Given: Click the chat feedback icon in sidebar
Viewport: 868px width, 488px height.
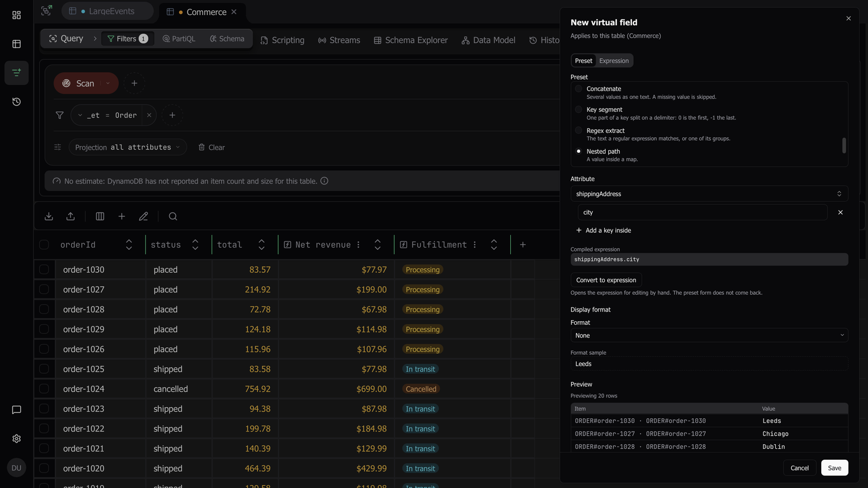Looking at the screenshot, I should [17, 410].
